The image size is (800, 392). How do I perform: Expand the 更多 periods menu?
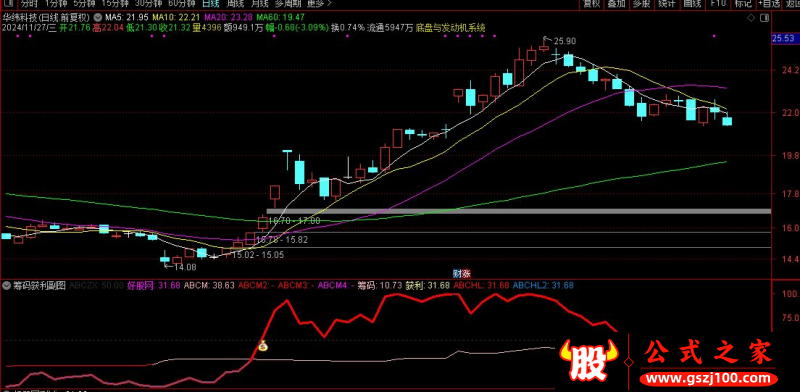(x=319, y=4)
